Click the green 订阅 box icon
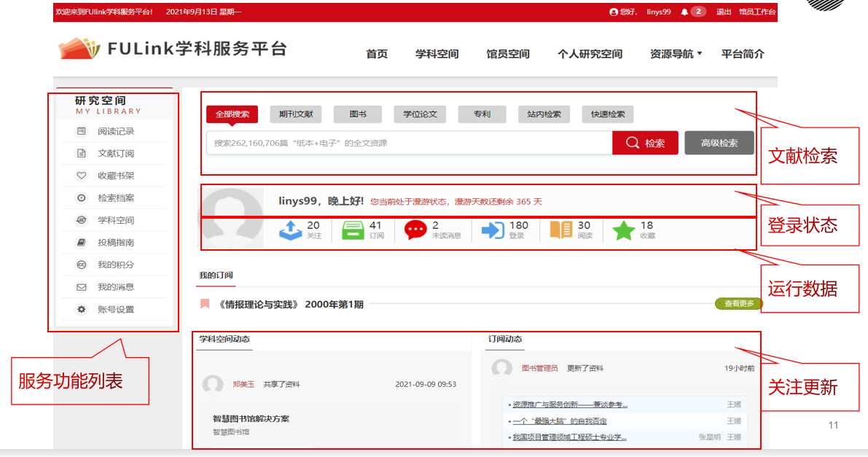Viewport: 868px width, 457px height. pyautogui.click(x=353, y=230)
